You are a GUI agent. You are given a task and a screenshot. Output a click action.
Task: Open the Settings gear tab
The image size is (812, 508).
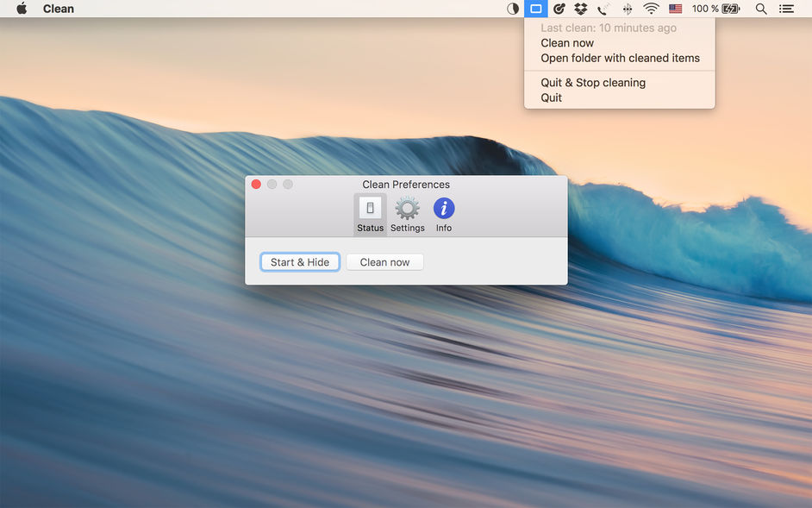point(407,215)
